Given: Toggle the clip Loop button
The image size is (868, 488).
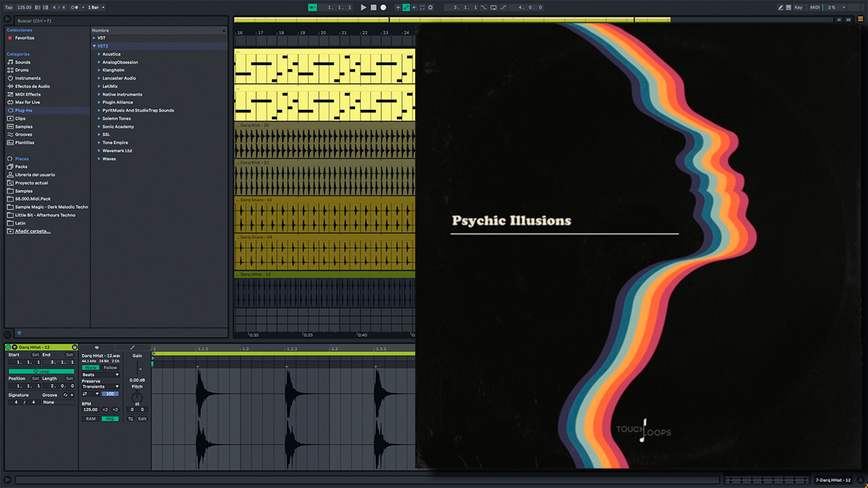Looking at the screenshot, I should tap(41, 371).
